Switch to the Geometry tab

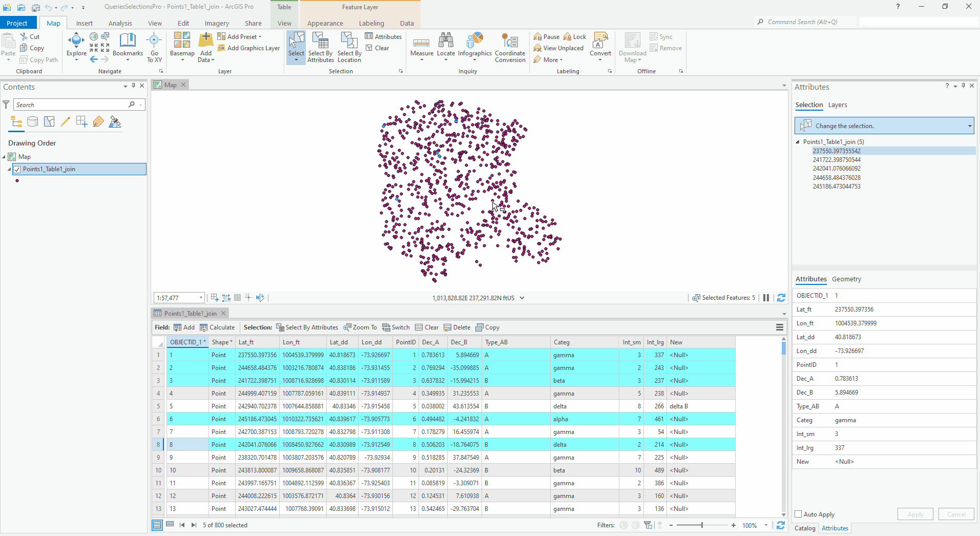(846, 279)
